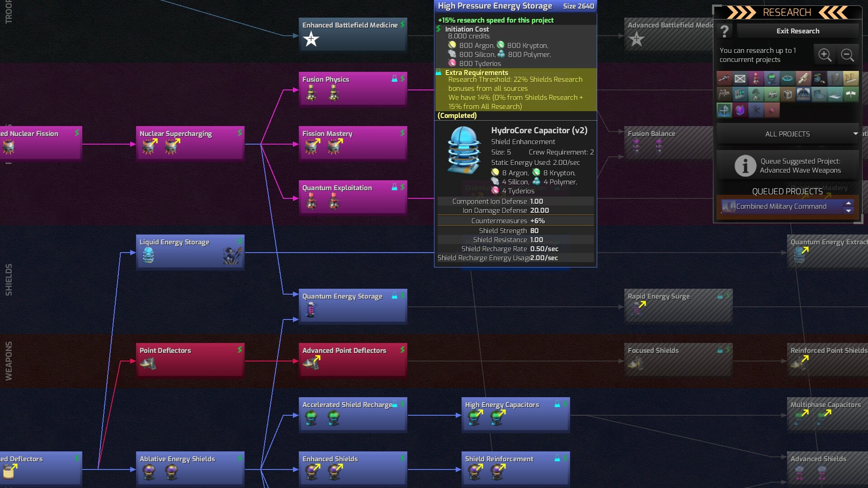The image size is (868, 488).
Task: Move Combined Military Command up with arrow
Action: click(849, 204)
